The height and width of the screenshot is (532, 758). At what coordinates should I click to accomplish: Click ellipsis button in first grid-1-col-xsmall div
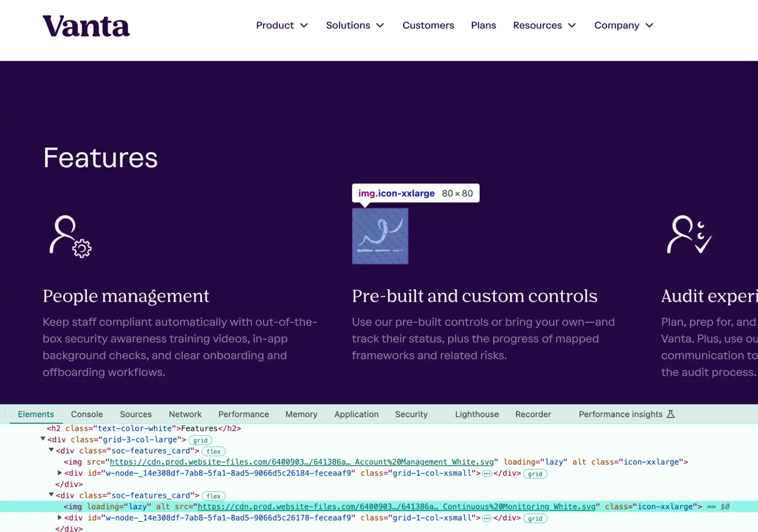487,474
